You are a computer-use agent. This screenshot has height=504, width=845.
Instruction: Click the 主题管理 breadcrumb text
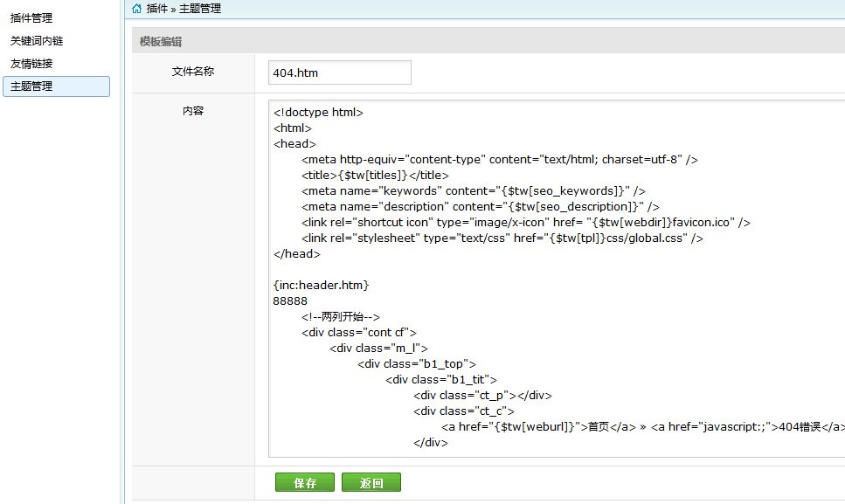coord(200,9)
